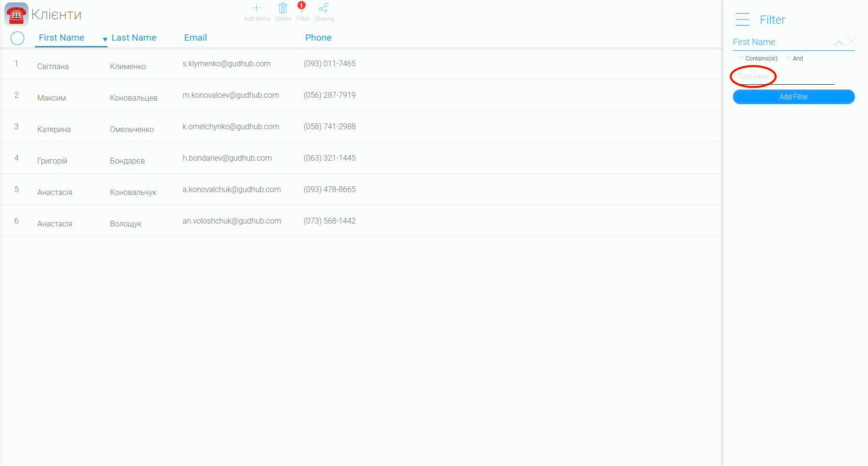Select Анастасія in the Коновальчук row

pos(55,192)
